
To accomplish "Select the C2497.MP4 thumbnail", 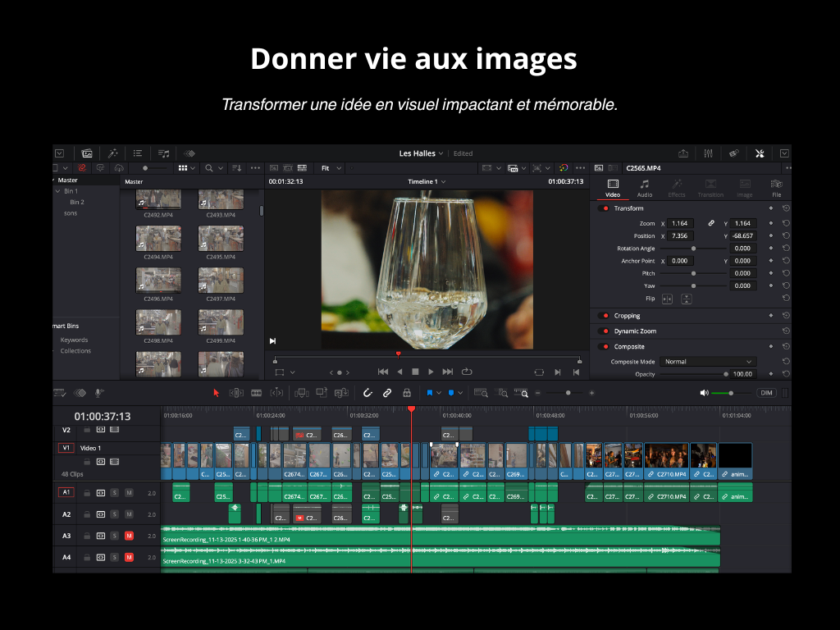I will tap(221, 281).
